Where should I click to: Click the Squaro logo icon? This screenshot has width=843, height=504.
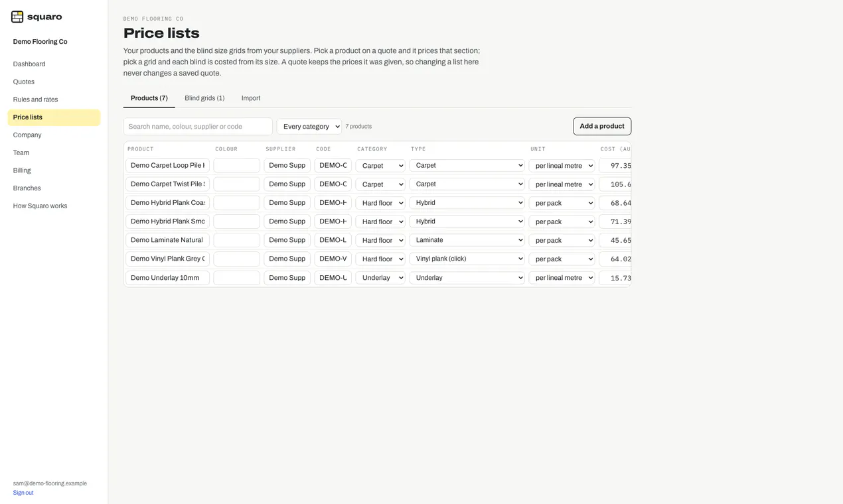[17, 17]
